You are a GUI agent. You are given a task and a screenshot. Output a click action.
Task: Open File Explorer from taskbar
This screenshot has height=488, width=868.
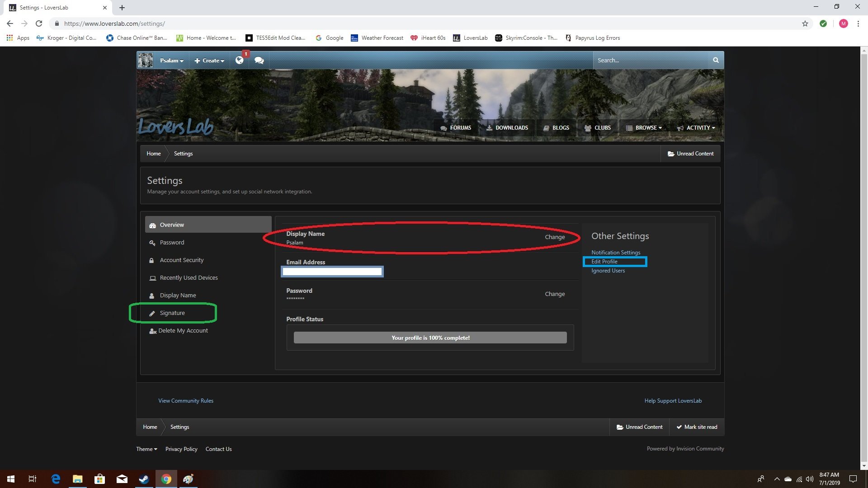point(78,479)
